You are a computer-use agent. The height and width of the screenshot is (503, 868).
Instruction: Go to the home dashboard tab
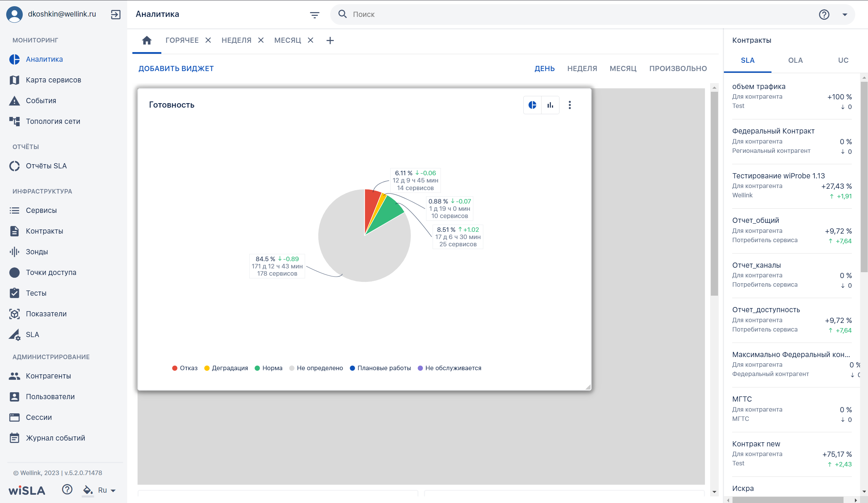(147, 40)
